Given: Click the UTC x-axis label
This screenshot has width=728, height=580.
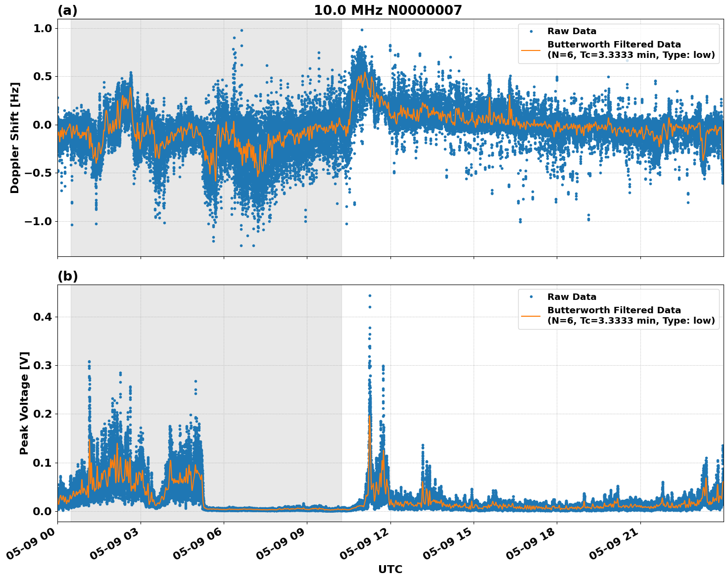Looking at the screenshot, I should coord(390,569).
